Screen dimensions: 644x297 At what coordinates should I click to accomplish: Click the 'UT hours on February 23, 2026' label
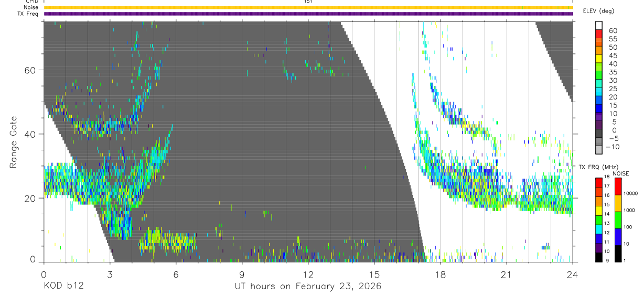point(308,287)
